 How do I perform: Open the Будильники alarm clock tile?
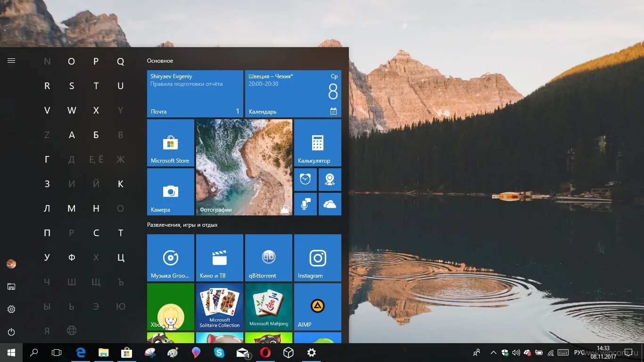(305, 179)
